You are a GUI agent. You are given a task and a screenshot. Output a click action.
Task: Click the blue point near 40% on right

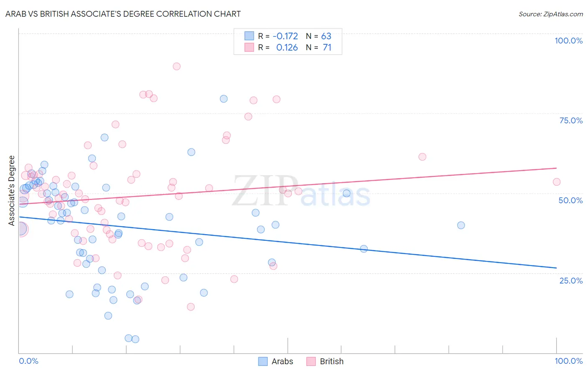(461, 225)
